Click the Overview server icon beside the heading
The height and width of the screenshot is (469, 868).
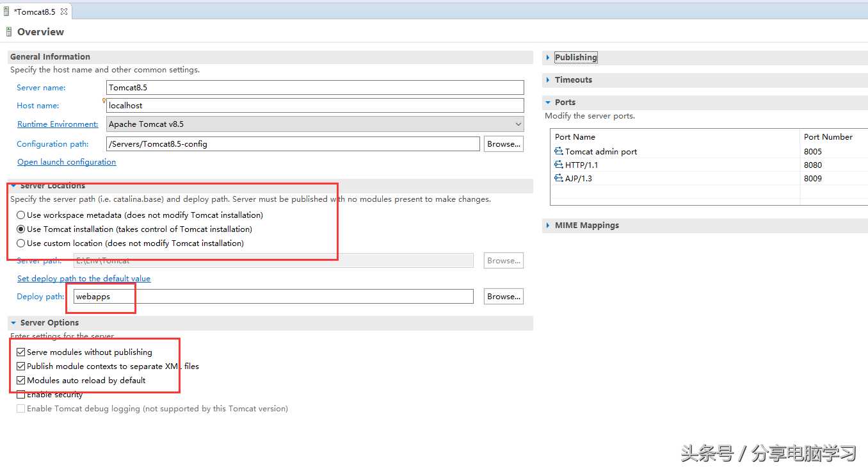[9, 31]
